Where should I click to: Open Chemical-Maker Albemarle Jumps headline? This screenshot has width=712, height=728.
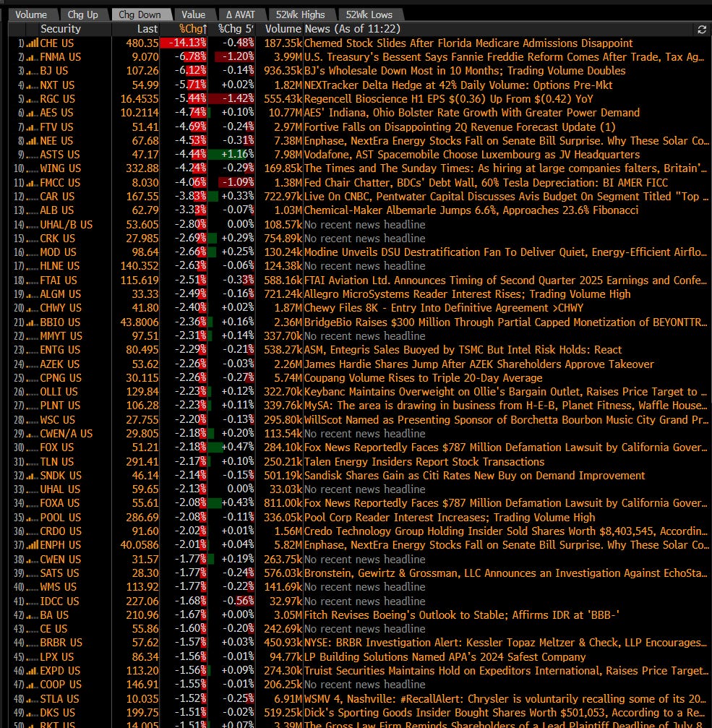[471, 210]
